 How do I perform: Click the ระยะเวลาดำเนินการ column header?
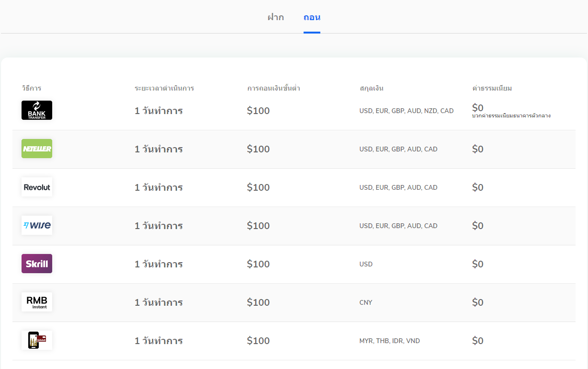(x=164, y=88)
